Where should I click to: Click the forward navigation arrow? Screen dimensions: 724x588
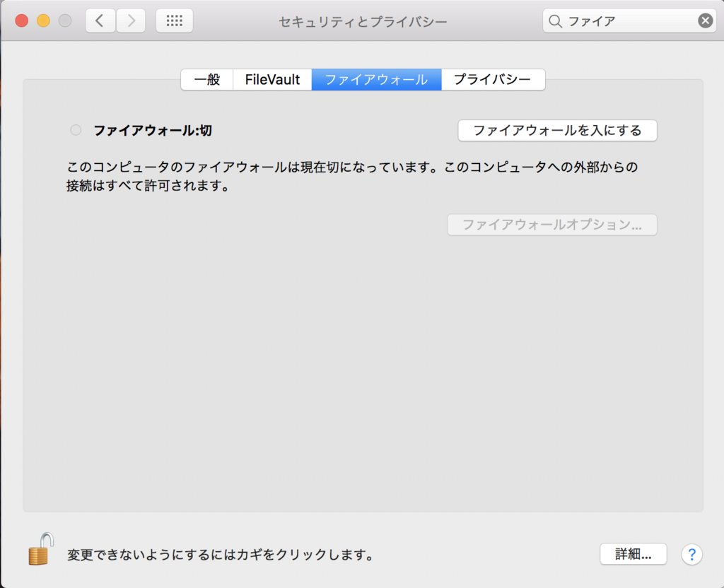pos(131,20)
